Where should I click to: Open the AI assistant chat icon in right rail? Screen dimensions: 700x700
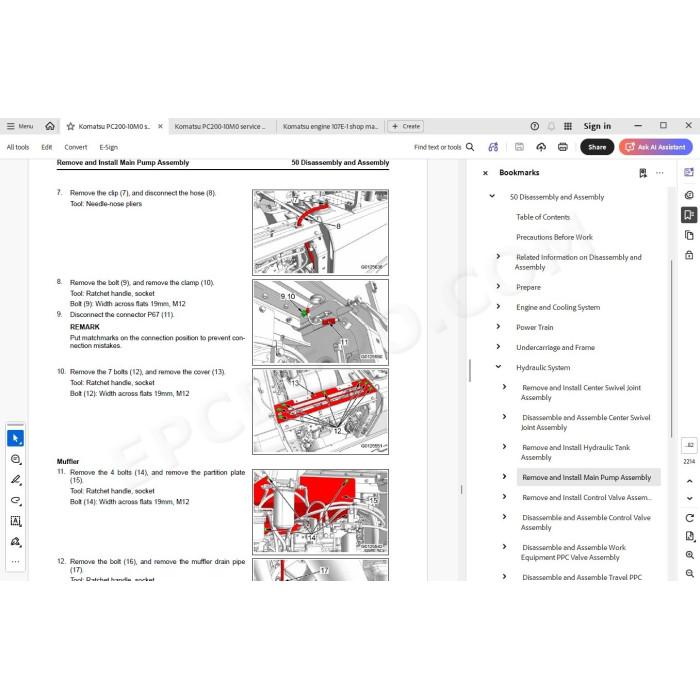[x=689, y=195]
